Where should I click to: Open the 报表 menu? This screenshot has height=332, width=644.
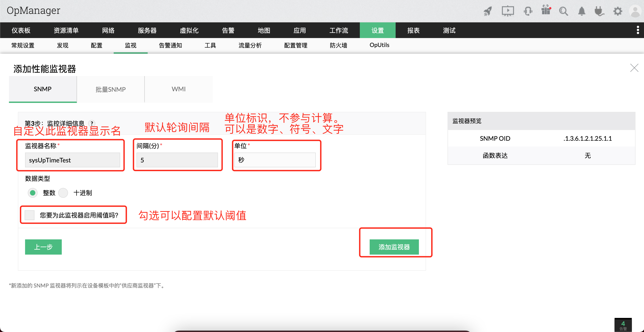click(413, 30)
